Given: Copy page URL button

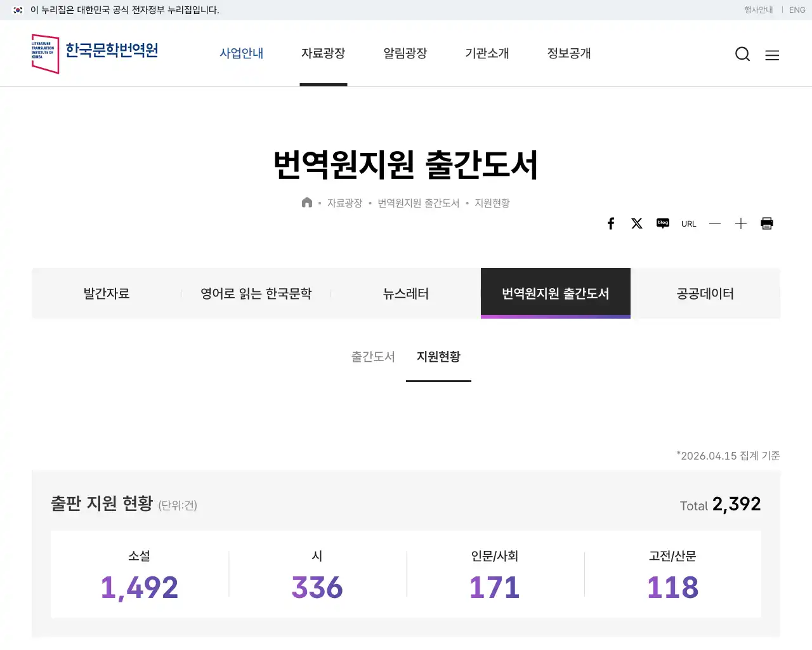Looking at the screenshot, I should click(689, 223).
